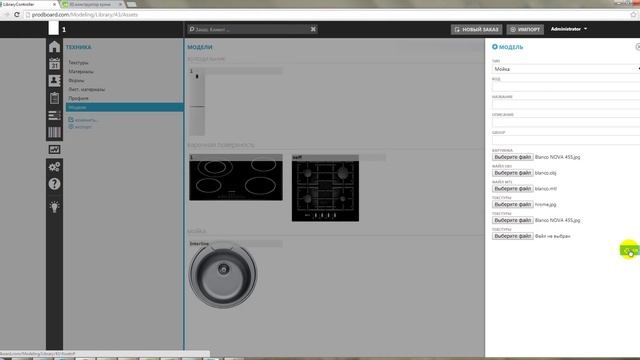Reload the page in browser
The image size is (640, 360).
[x=17, y=14]
